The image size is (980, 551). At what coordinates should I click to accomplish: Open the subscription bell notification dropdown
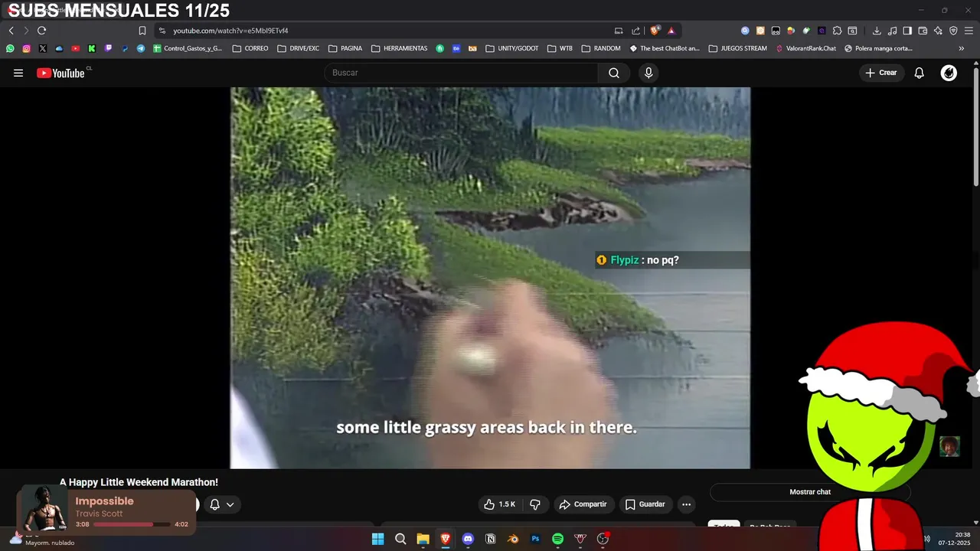click(222, 504)
